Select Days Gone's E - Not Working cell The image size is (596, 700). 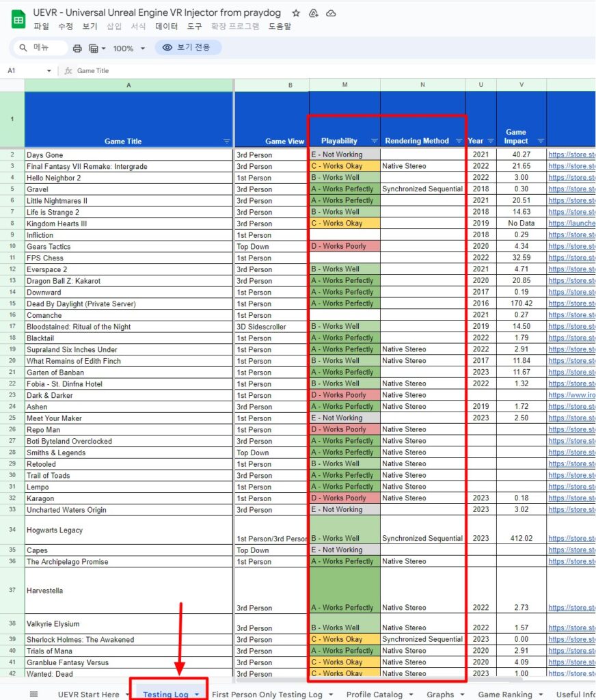(x=344, y=154)
